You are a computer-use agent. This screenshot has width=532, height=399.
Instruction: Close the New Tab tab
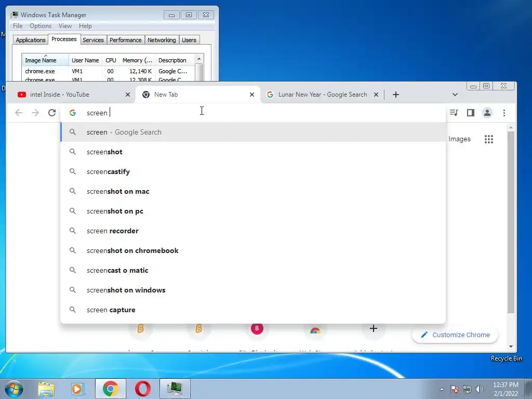click(252, 95)
